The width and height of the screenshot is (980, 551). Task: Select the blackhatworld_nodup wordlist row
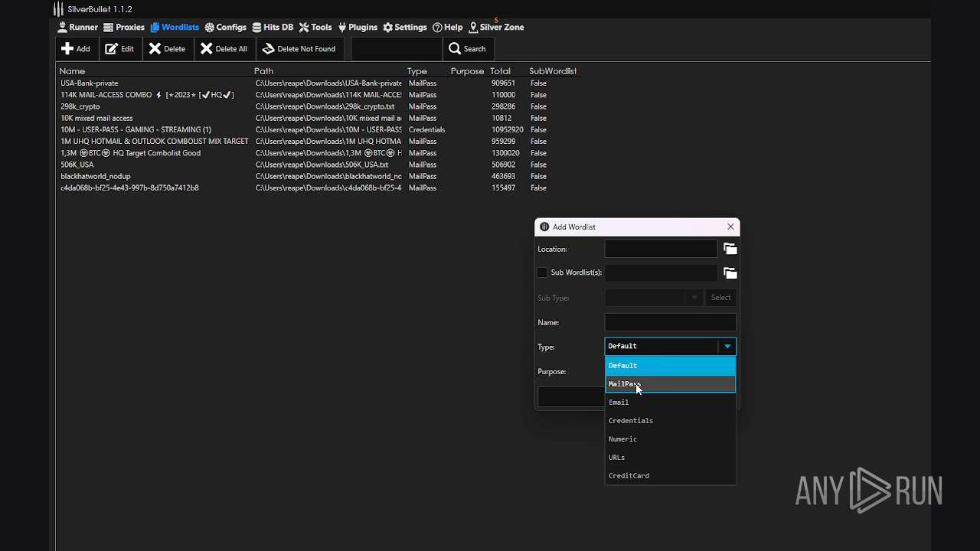point(318,176)
